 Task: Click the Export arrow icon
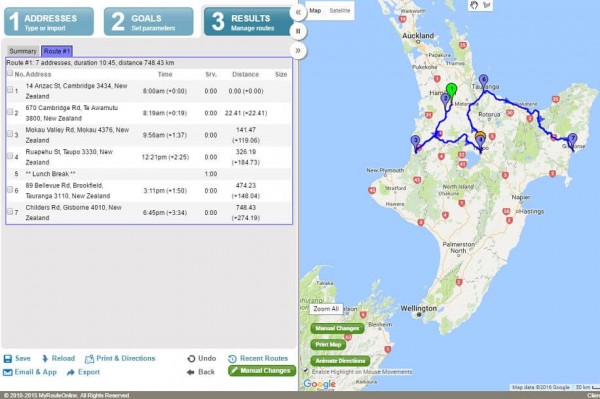tap(70, 372)
